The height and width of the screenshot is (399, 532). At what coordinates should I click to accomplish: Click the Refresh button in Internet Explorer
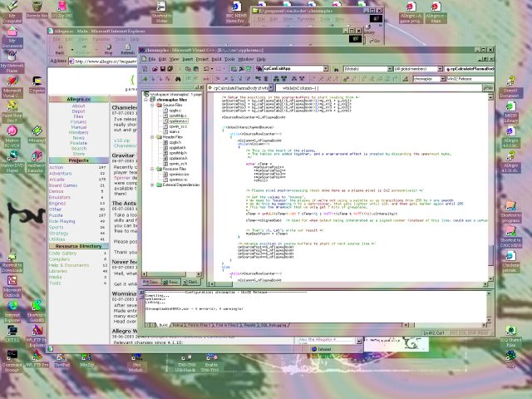127,50
